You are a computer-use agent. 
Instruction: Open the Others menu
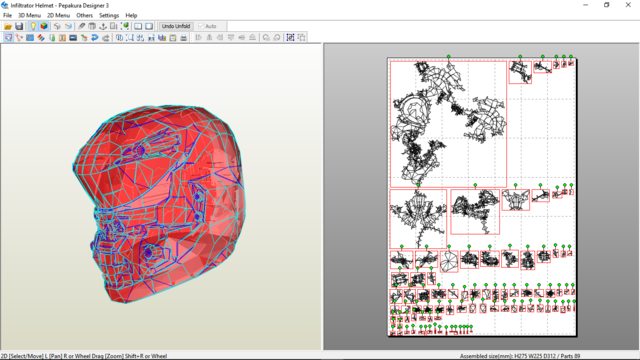pyautogui.click(x=84, y=16)
